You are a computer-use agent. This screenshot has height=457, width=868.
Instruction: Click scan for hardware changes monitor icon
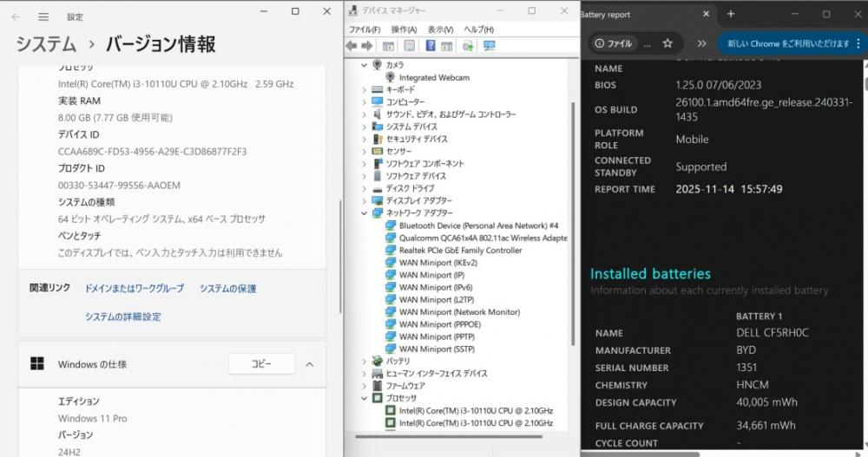489,46
